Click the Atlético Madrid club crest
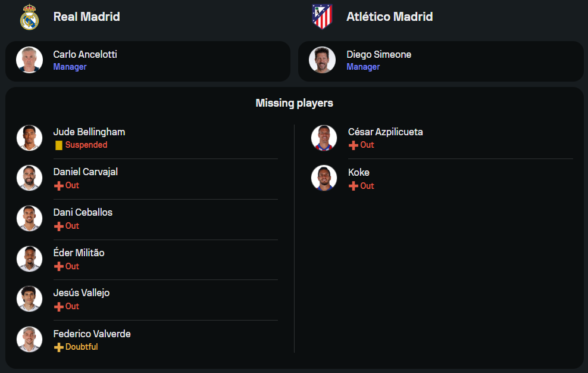588x373 pixels. (322, 17)
